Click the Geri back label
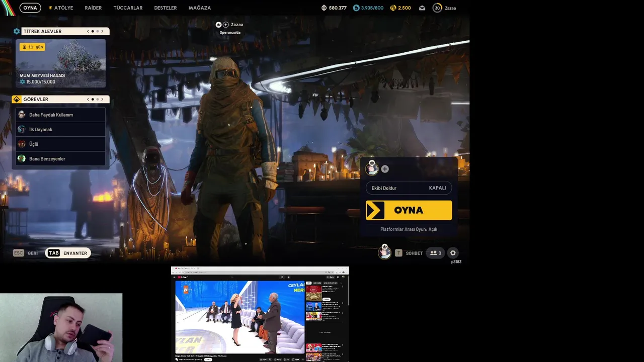 click(33, 253)
